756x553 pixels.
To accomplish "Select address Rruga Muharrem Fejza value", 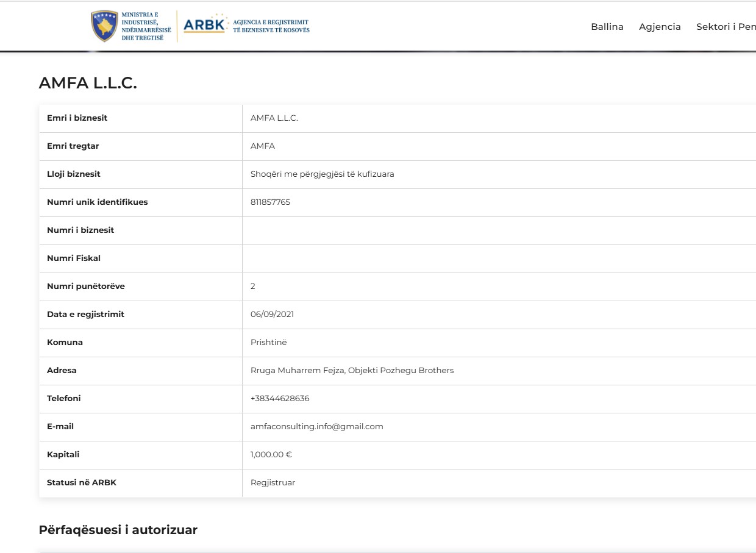I will (x=352, y=370).
